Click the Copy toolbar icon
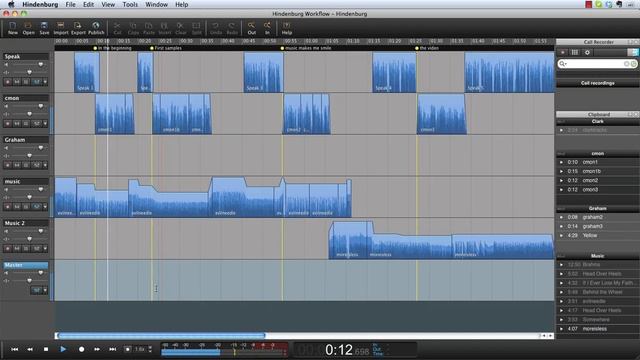Screen dimensions: 640x360 coord(133,28)
